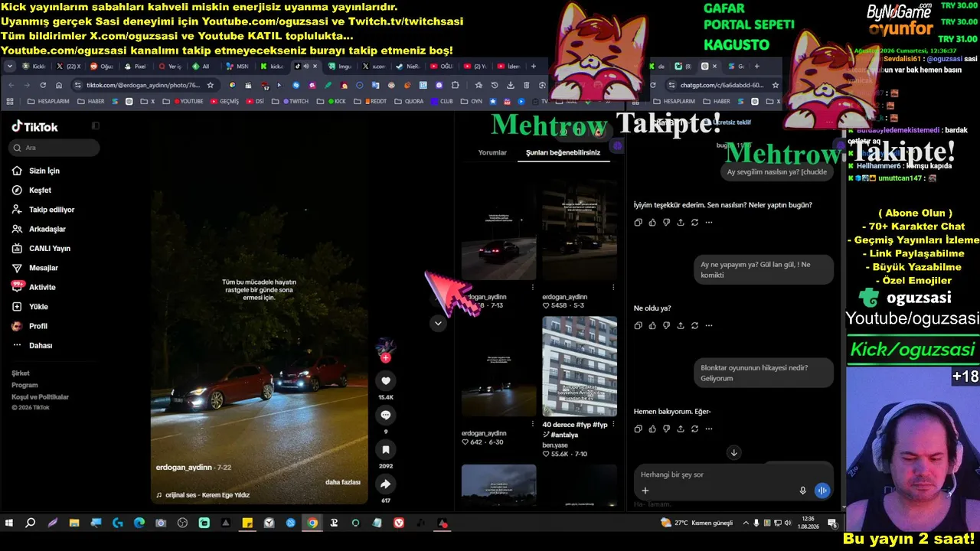Select Takip ediliyor in the TikTok sidebar
Viewport: 980px width, 551px height.
(51, 210)
